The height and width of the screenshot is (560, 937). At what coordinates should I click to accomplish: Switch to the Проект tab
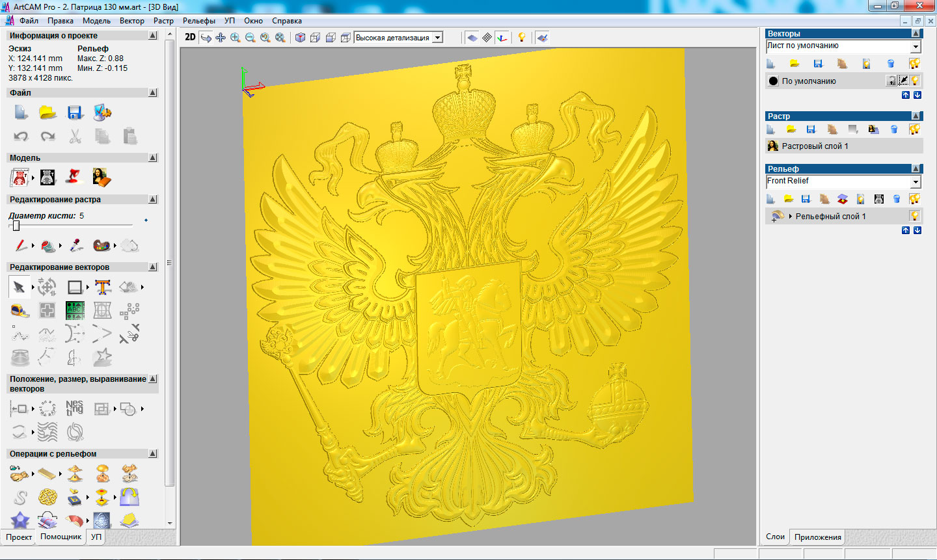(x=19, y=537)
